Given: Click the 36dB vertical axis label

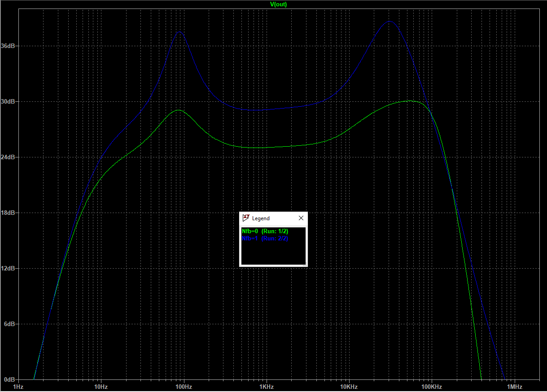Looking at the screenshot, I should pos(9,46).
